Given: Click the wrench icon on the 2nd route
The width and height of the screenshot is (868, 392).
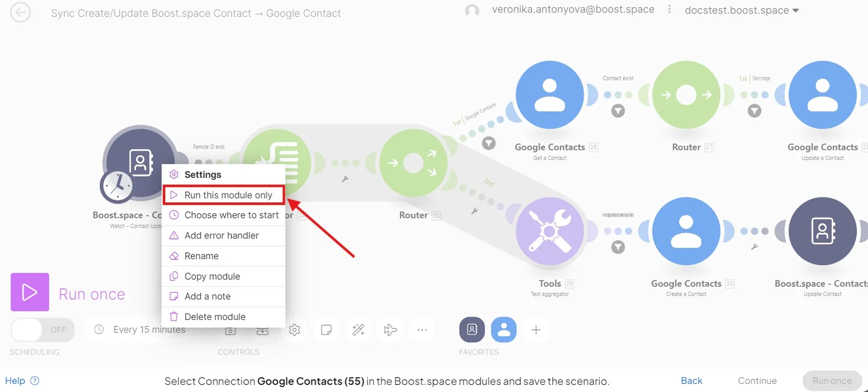Looking at the screenshot, I should [475, 211].
